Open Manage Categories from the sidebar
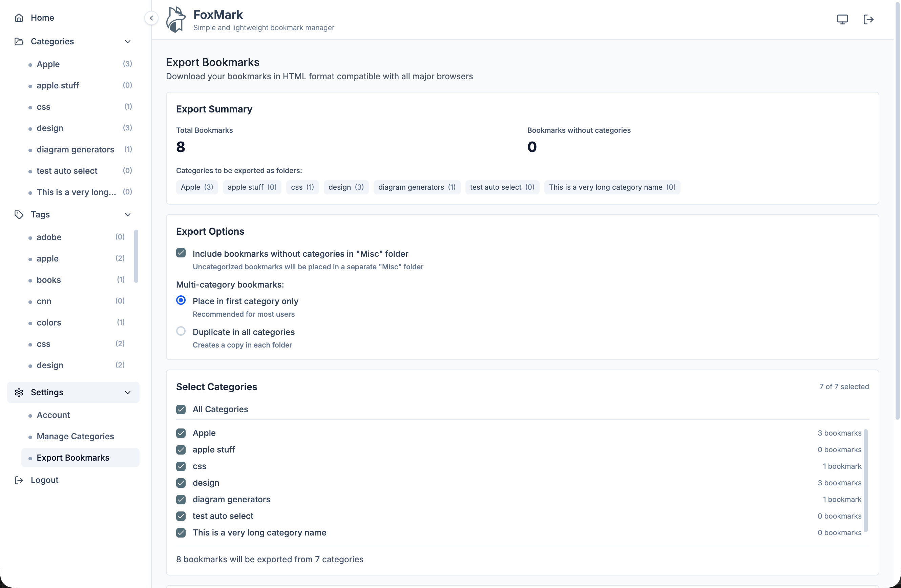901x588 pixels. click(75, 436)
